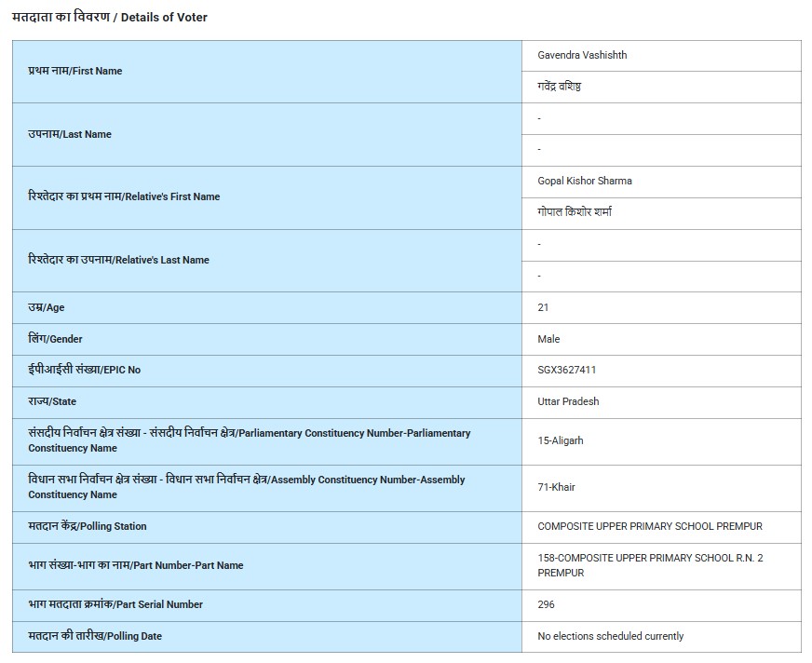This screenshot has width=812, height=663.
Task: Select the state value 'Uttar Pradesh'
Action: (568, 401)
